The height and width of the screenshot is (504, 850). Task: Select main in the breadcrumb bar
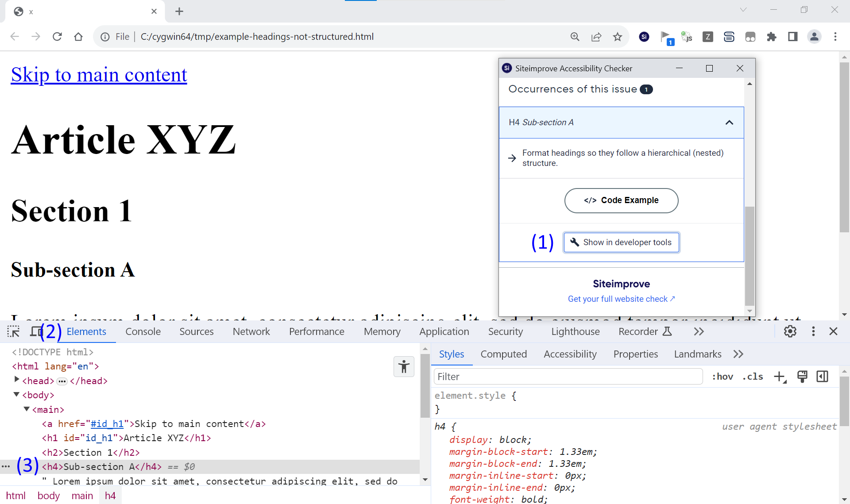[x=82, y=496]
